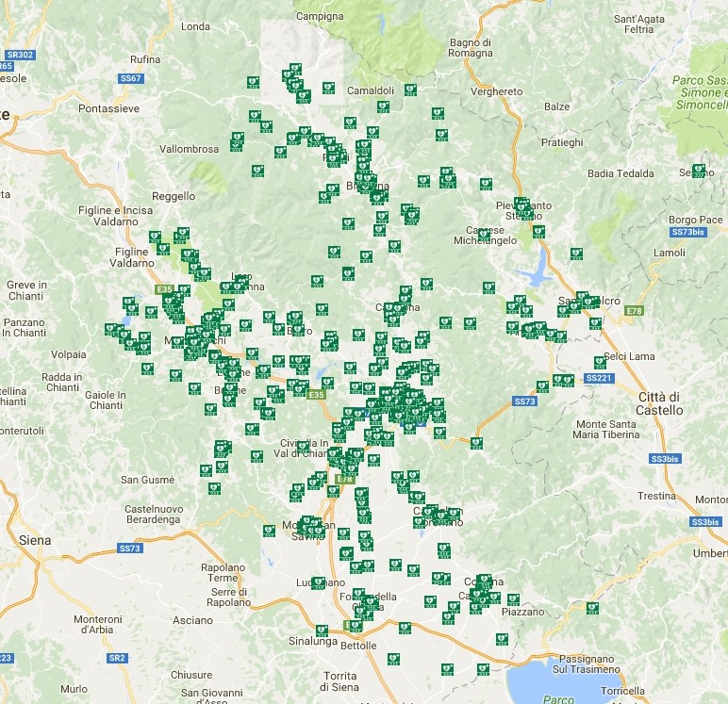
Task: Open the defibrillator marker above Sinalunga
Action: tap(322, 630)
